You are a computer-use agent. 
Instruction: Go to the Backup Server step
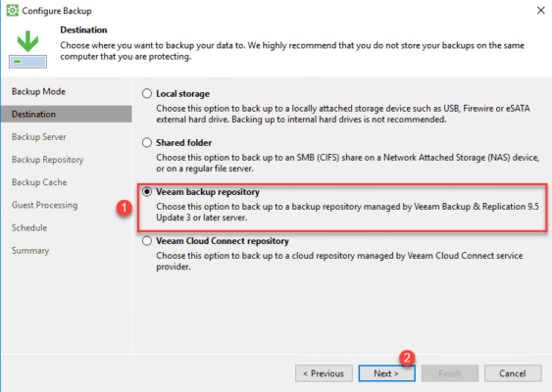tap(38, 137)
